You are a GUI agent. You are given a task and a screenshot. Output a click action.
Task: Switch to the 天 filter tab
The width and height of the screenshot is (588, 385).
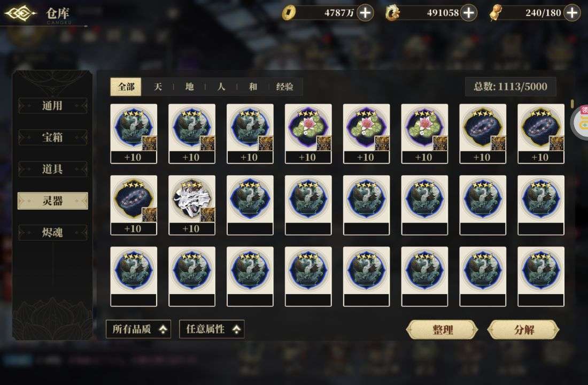pyautogui.click(x=158, y=87)
